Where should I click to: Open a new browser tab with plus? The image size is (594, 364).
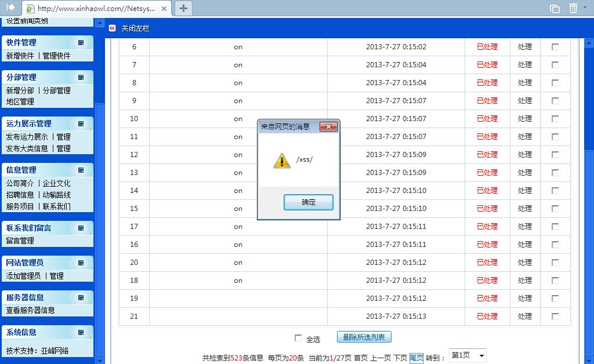click(183, 8)
